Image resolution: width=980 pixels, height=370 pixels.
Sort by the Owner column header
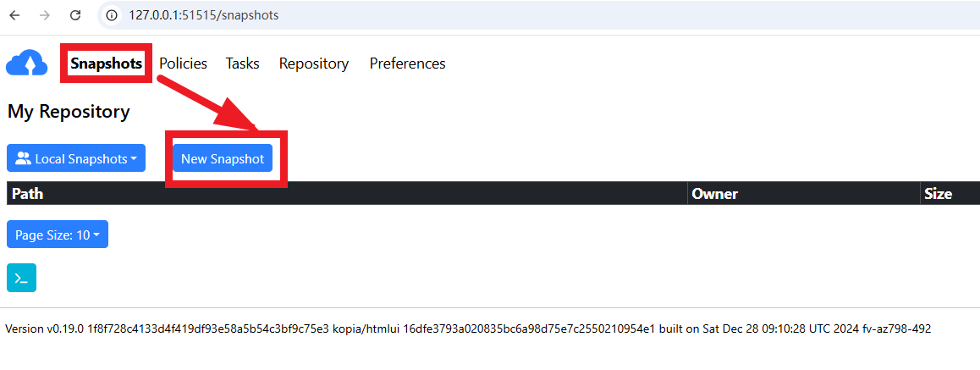point(715,194)
